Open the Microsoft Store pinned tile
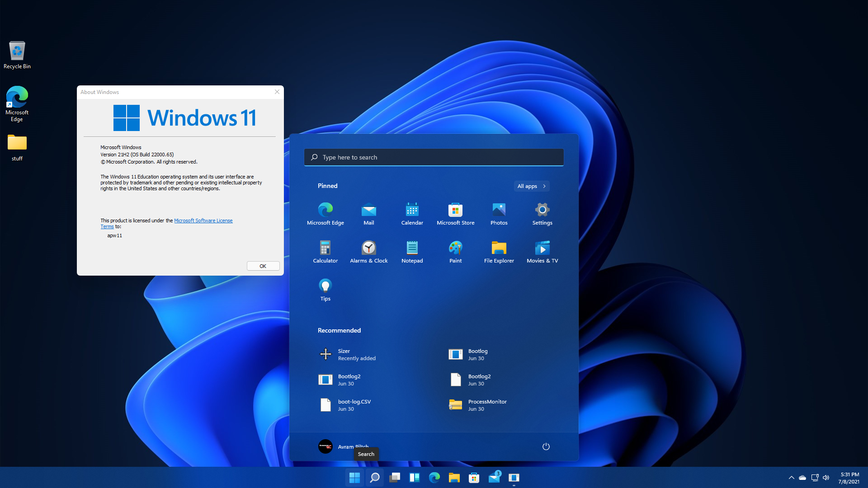Viewport: 868px width, 488px height. click(455, 213)
